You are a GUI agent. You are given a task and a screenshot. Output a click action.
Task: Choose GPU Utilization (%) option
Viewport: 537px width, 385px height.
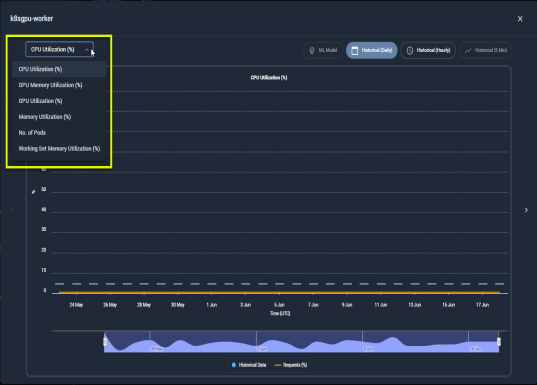point(59,101)
